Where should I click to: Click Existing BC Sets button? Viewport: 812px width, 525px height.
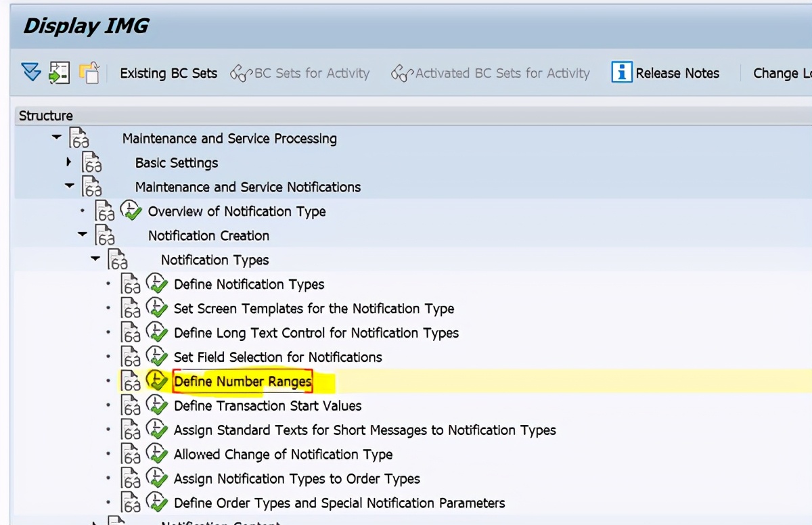[x=168, y=73]
